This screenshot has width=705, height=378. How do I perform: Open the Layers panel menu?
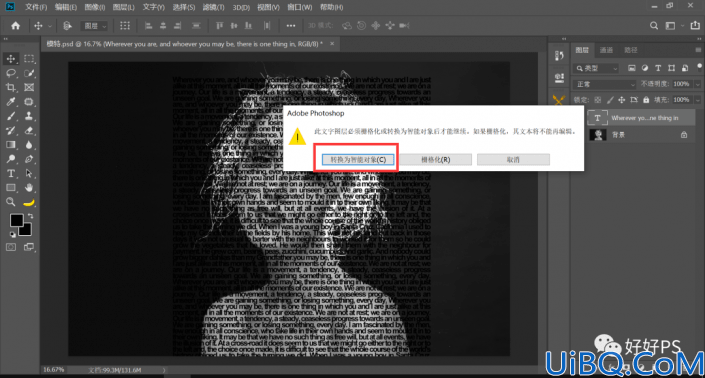[x=698, y=50]
